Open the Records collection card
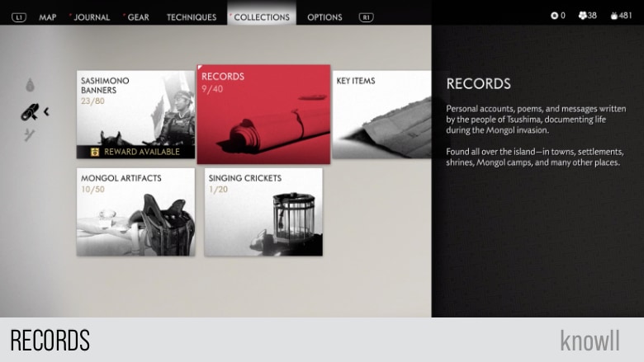The image size is (644, 362). click(263, 115)
